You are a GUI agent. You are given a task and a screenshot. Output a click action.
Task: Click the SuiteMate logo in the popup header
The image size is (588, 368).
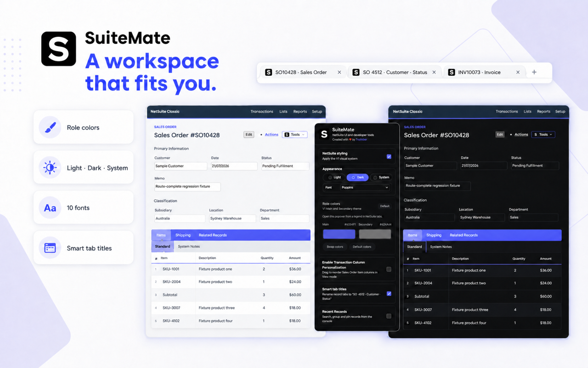(x=324, y=134)
